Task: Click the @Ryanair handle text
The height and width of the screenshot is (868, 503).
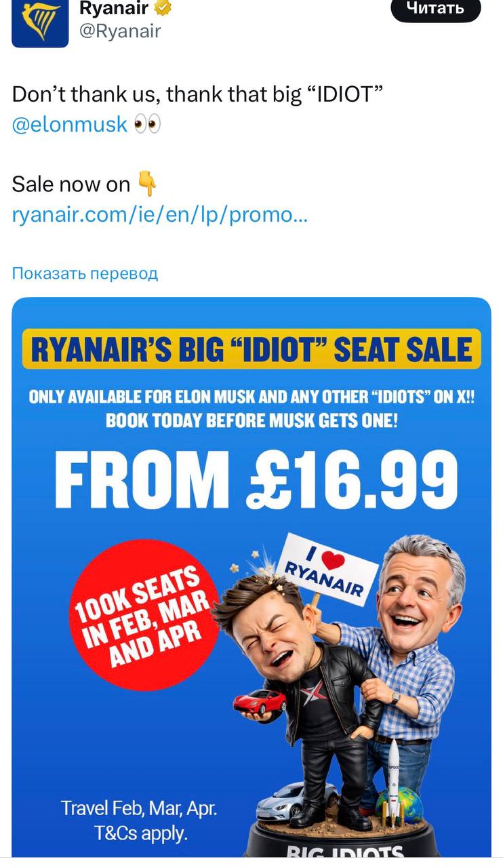Action: 120,31
